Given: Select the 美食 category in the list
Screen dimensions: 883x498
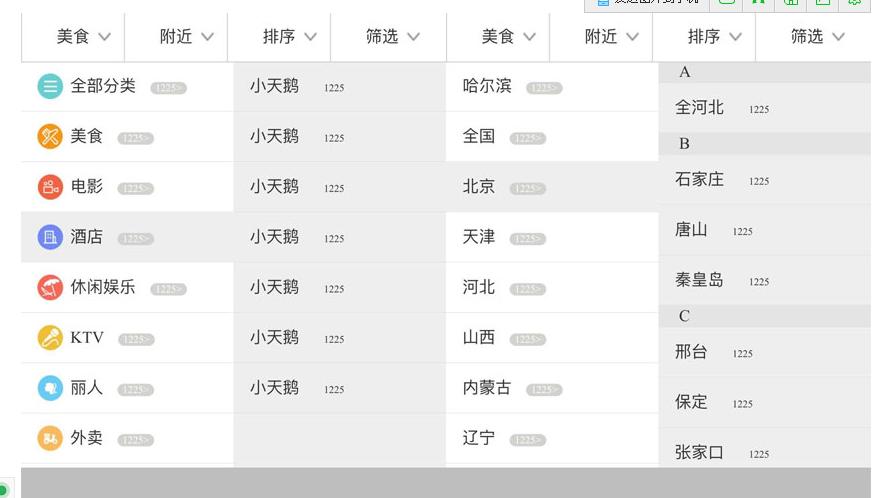Looking at the screenshot, I should click(x=127, y=136).
